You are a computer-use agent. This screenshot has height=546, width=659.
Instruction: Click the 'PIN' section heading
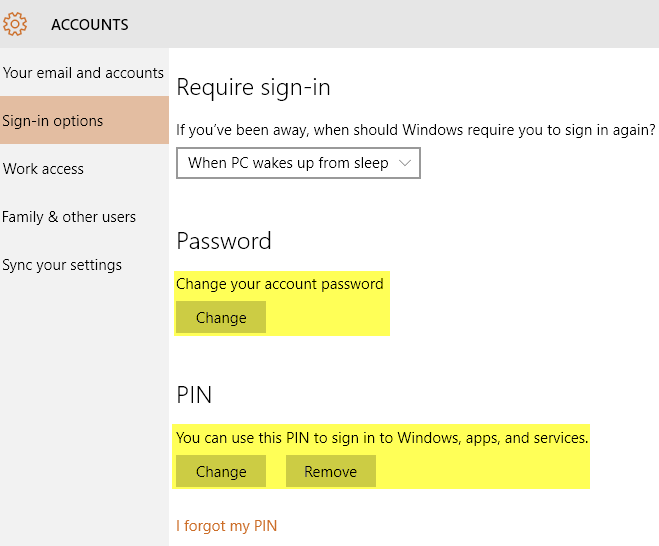point(194,395)
